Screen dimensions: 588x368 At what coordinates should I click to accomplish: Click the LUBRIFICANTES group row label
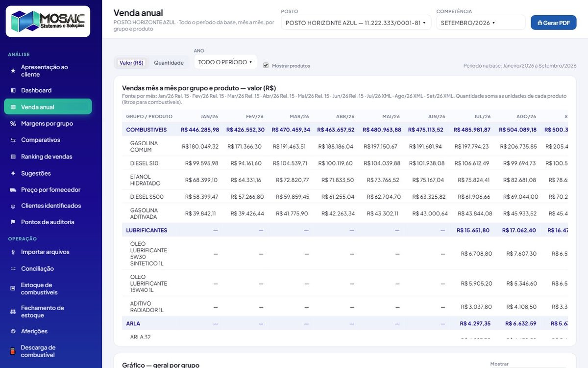pyautogui.click(x=147, y=230)
